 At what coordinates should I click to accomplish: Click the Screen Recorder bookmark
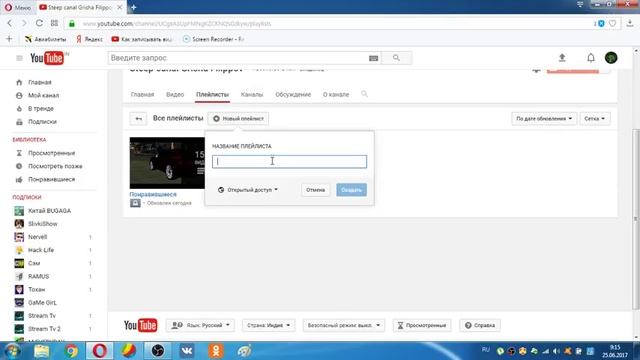(213, 39)
